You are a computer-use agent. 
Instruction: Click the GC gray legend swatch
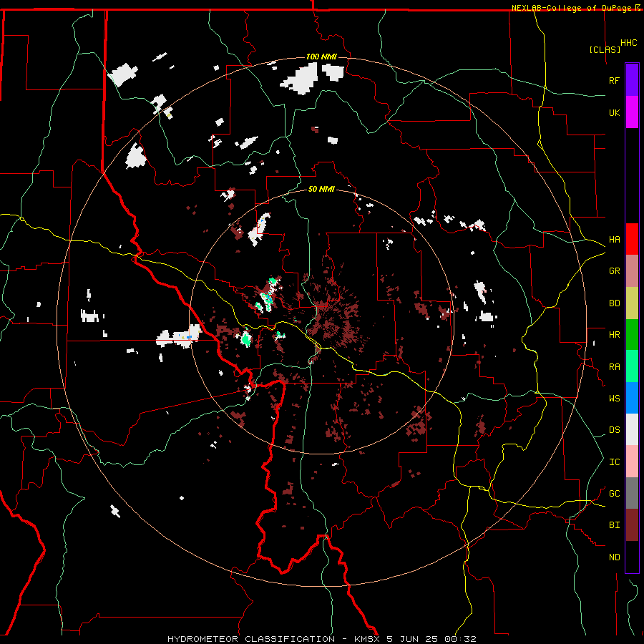632,493
